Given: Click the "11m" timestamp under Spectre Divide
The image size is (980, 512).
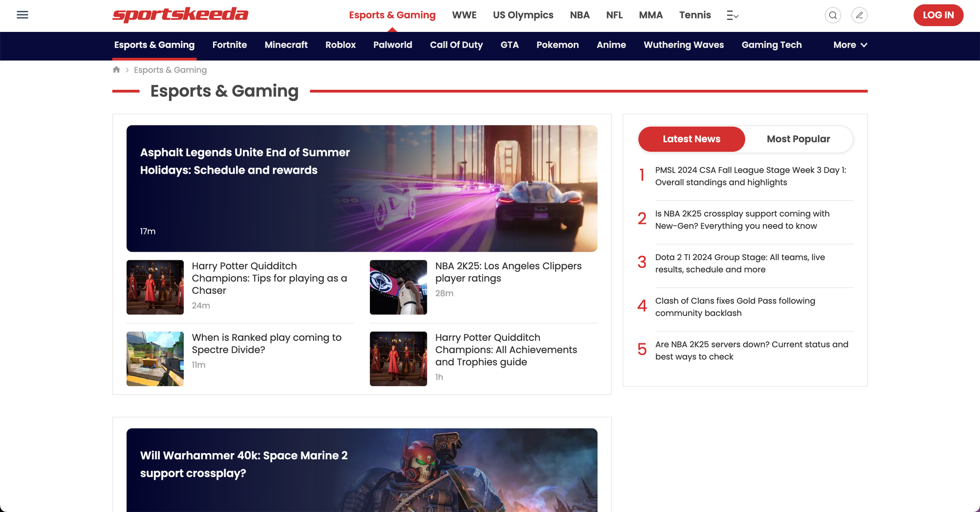Looking at the screenshot, I should (198, 365).
